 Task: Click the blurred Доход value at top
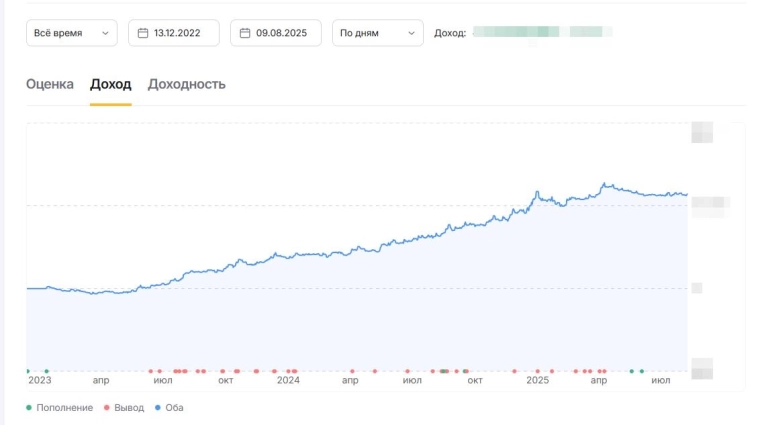click(x=541, y=33)
